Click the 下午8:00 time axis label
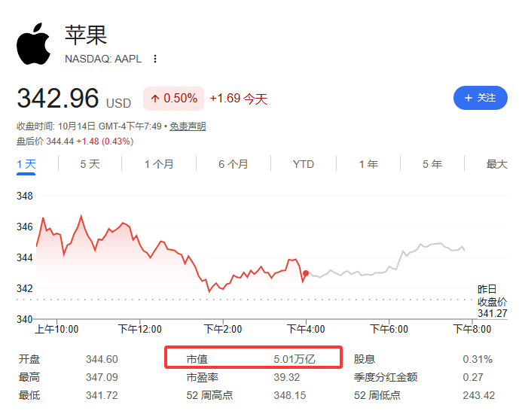Viewport: 519px width, 420px height. coord(472,329)
